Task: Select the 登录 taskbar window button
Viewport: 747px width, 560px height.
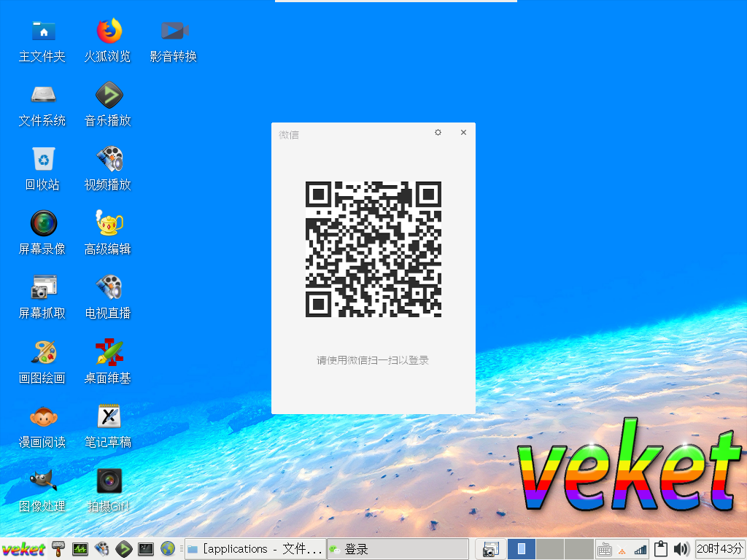Action: pyautogui.click(x=397, y=549)
